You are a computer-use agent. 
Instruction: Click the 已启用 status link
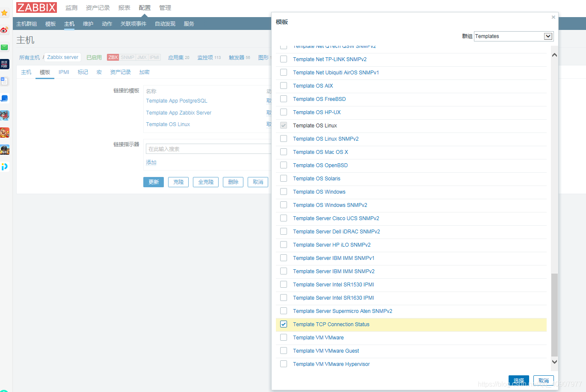click(x=94, y=57)
